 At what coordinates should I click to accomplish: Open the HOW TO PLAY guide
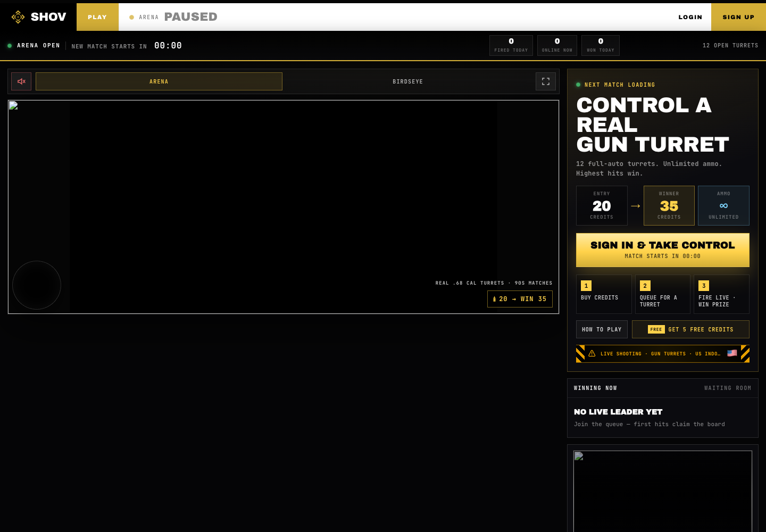(602, 329)
